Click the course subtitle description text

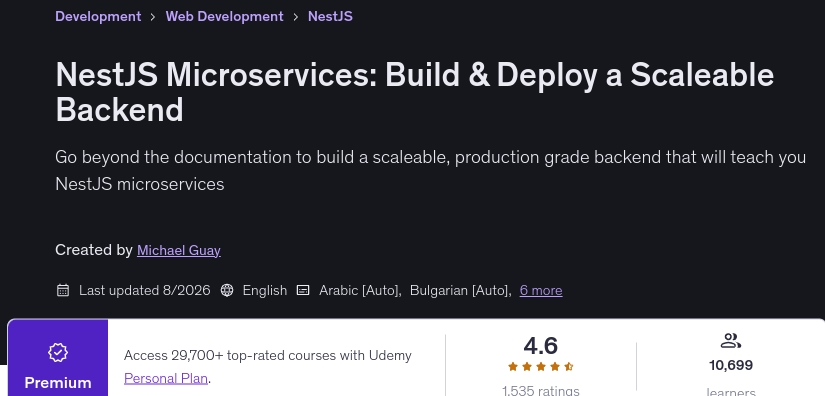click(430, 170)
